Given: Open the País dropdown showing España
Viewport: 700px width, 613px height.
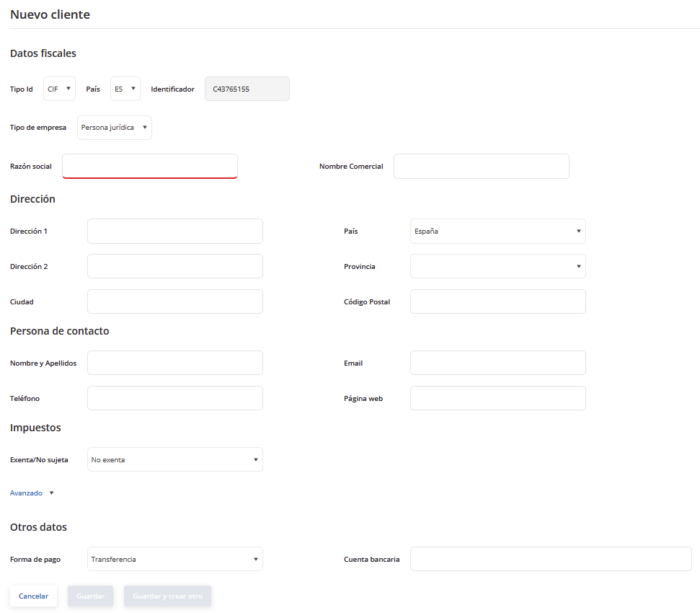Looking at the screenshot, I should click(497, 231).
